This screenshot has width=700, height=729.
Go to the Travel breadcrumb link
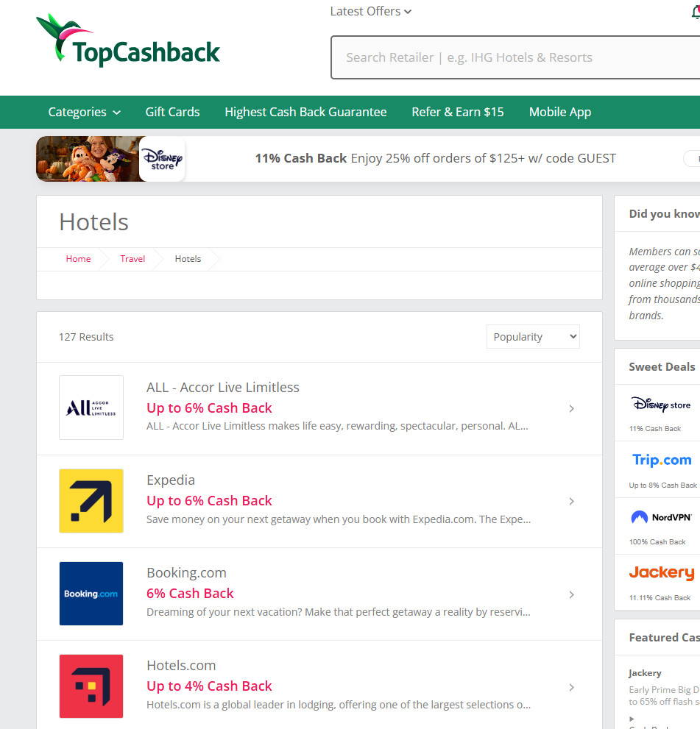coord(132,258)
